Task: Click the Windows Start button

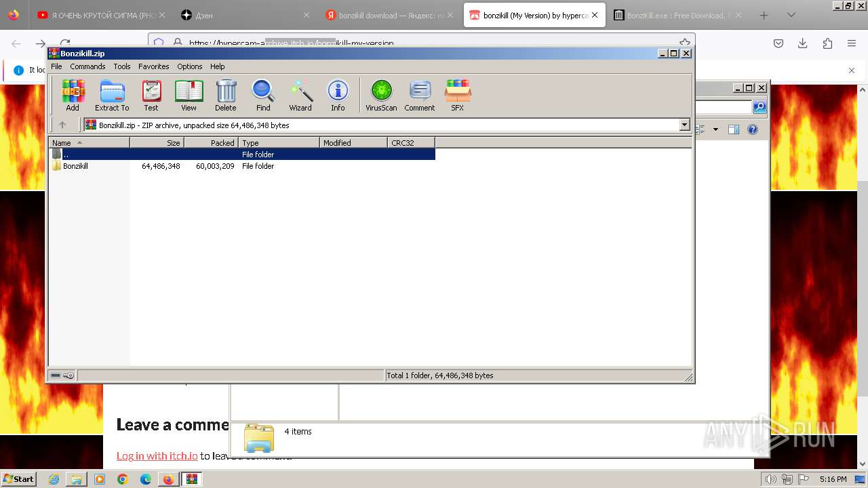Action: 18,479
